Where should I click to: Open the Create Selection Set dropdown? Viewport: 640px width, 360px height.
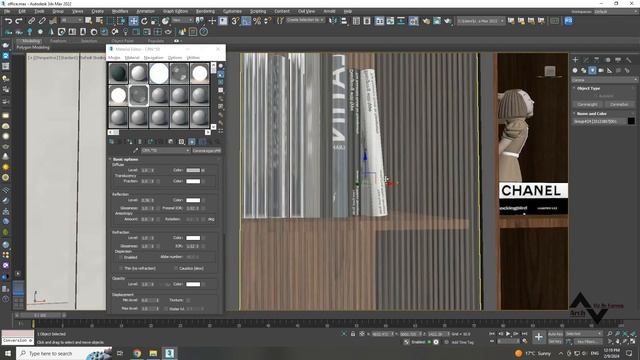point(305,20)
